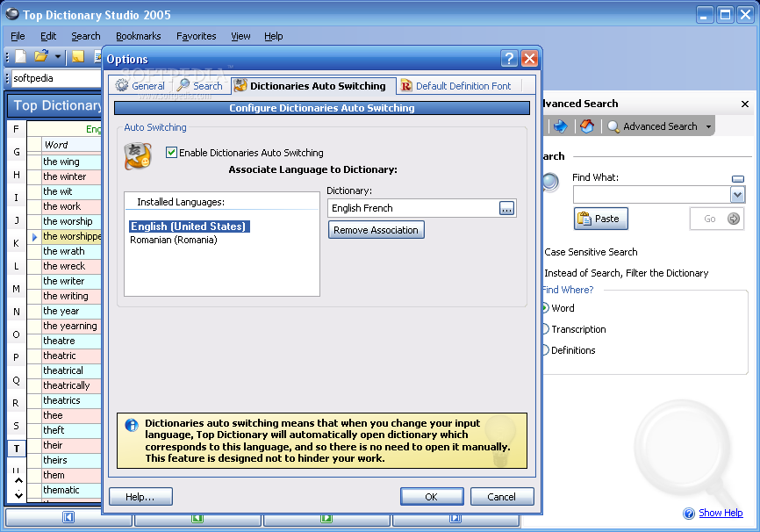Switch to the General tab
760x532 pixels.
[140, 86]
